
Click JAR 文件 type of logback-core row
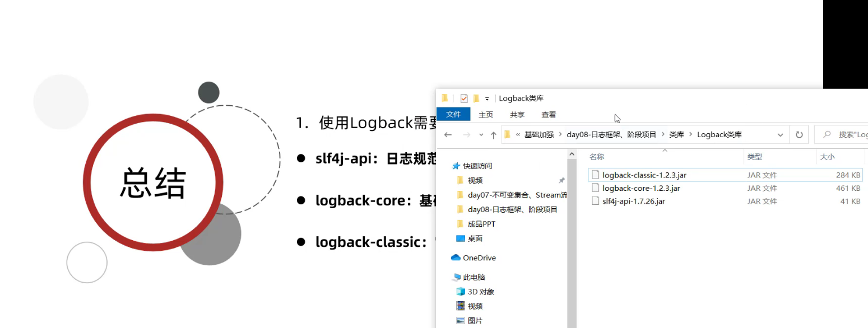(762, 188)
